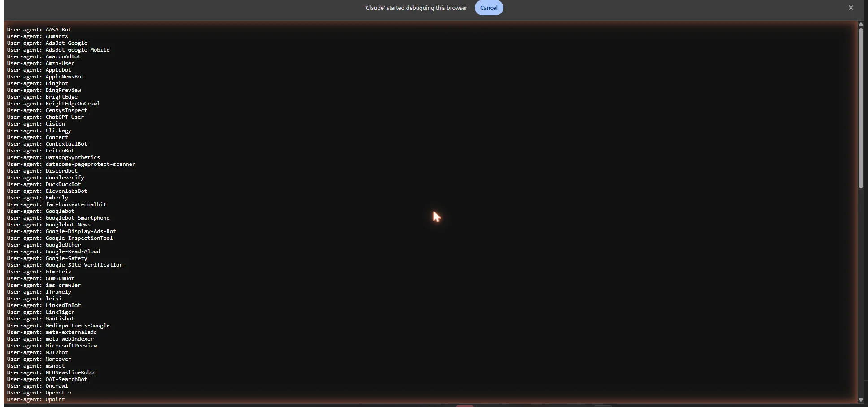The width and height of the screenshot is (868, 407).
Task: Select the 'Cision' user-agent entry
Action: coord(36,124)
